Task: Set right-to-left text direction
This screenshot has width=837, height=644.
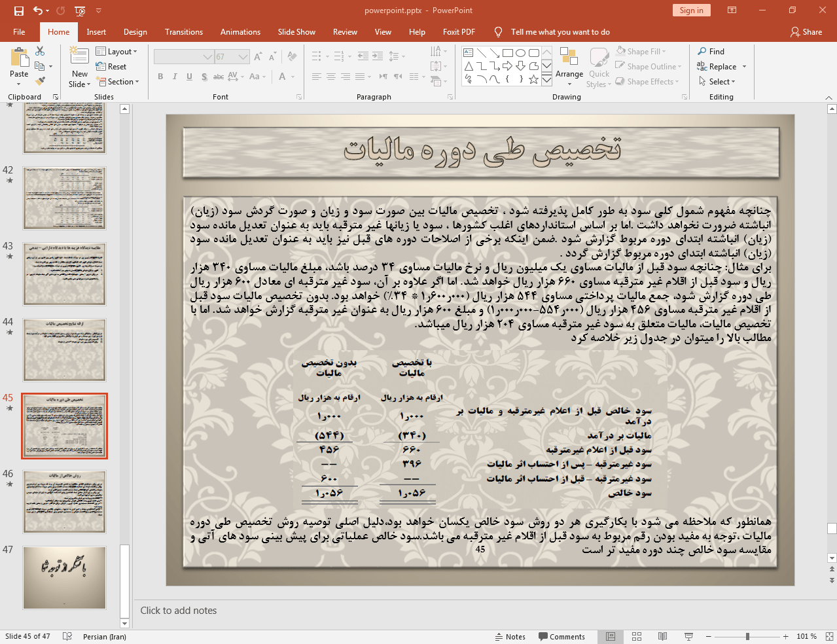Action: 398,77
